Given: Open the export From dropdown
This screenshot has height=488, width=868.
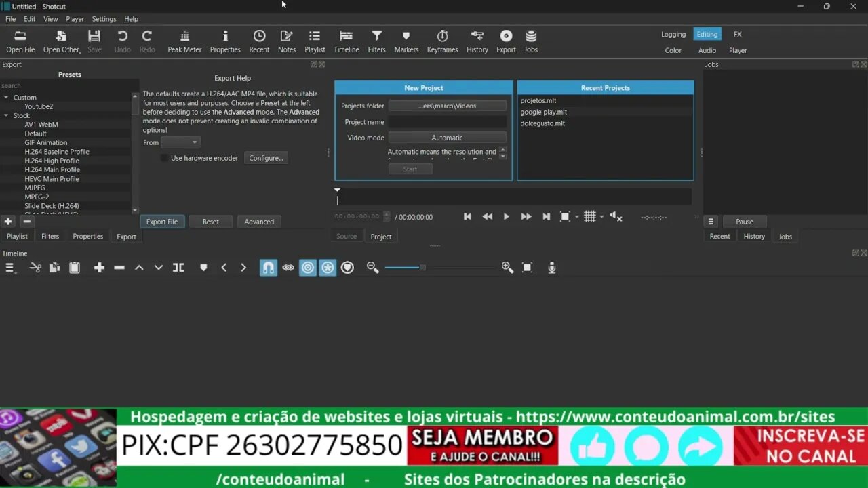Looking at the screenshot, I should click(180, 142).
